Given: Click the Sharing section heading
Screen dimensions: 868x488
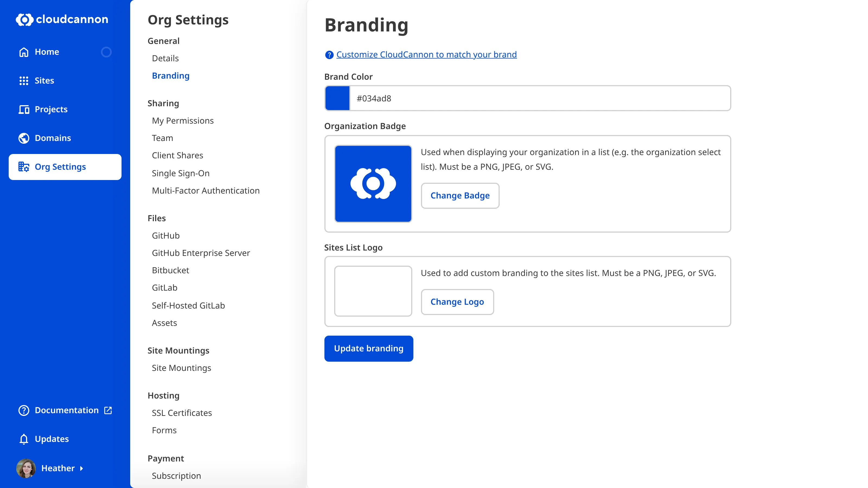Looking at the screenshot, I should pos(163,103).
